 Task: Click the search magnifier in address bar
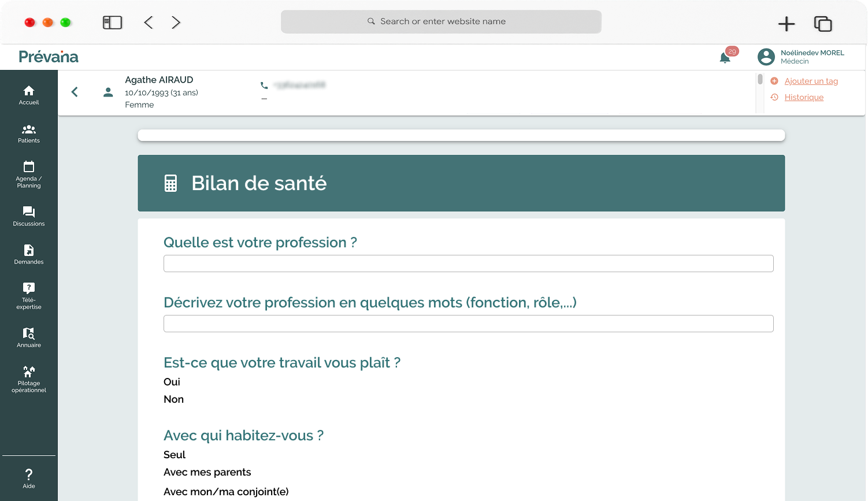tap(371, 21)
